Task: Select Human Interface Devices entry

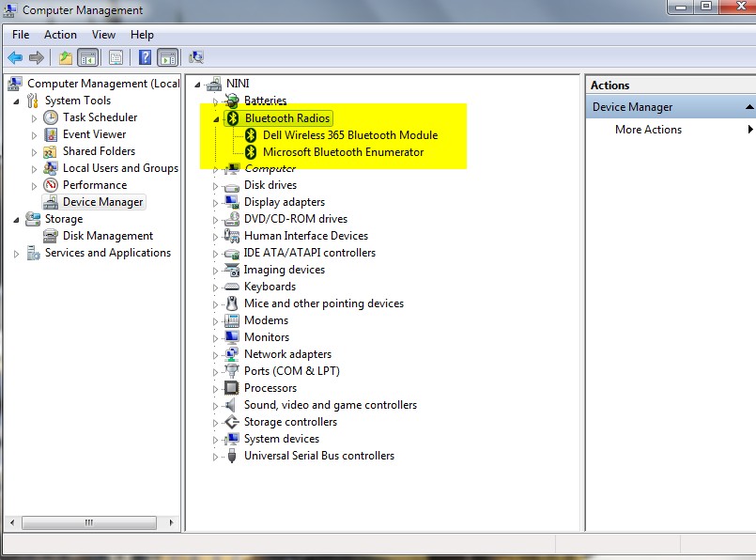Action: (306, 236)
